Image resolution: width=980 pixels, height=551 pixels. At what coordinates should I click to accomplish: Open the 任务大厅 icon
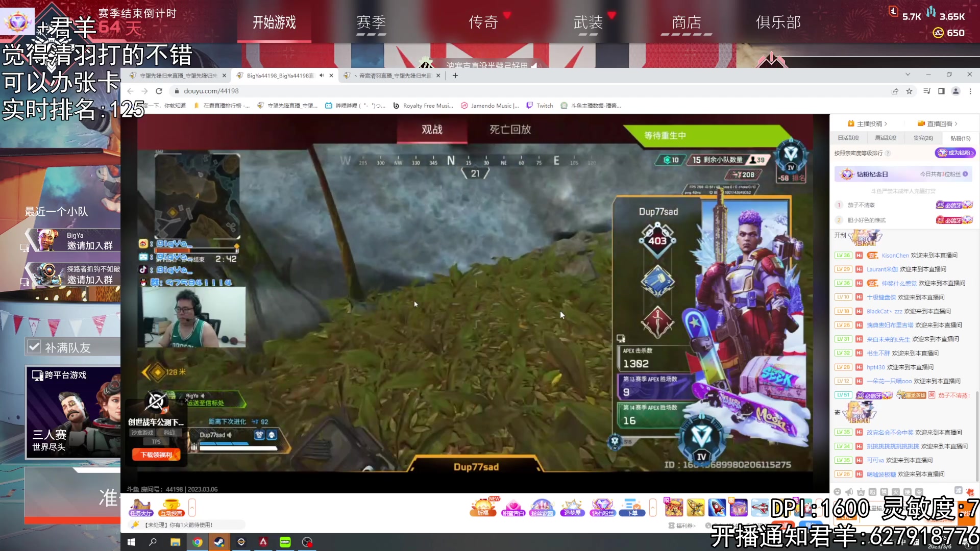[141, 508]
